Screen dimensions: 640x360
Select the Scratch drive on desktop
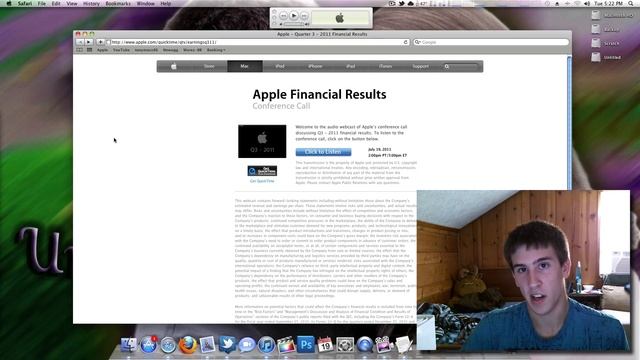606,43
